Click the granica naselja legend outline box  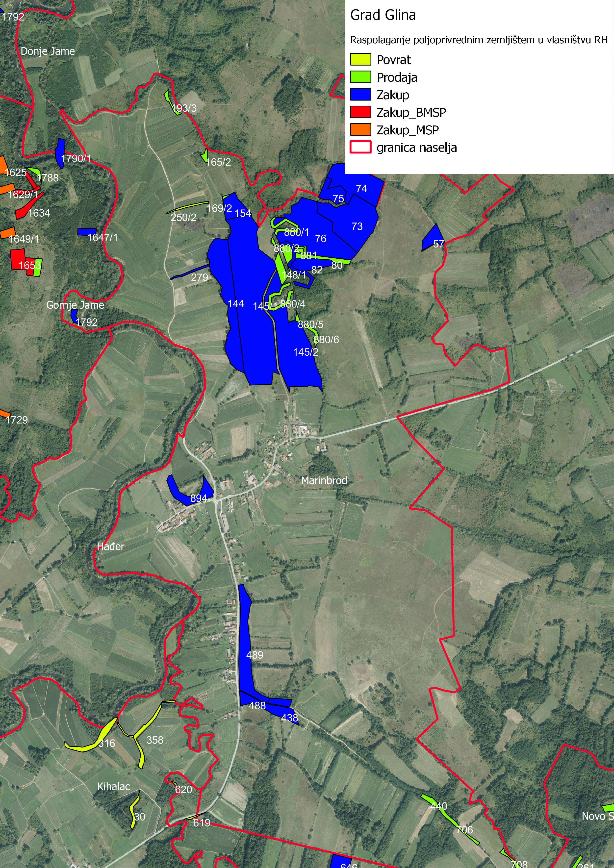point(360,147)
